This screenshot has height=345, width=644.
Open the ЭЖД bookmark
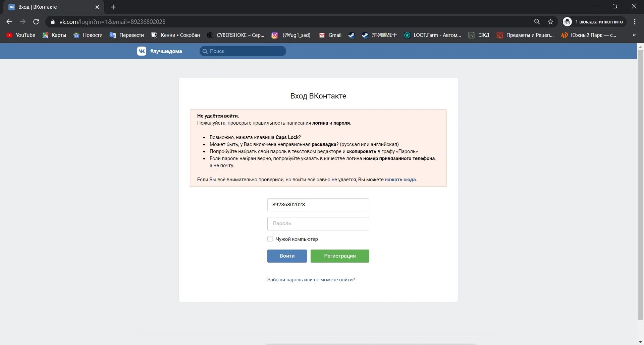pos(479,35)
